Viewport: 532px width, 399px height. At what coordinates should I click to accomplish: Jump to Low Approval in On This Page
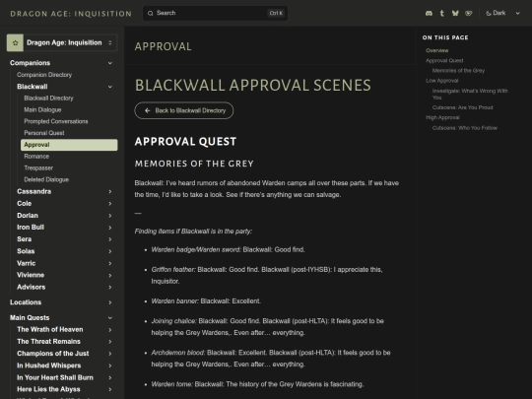tap(441, 81)
